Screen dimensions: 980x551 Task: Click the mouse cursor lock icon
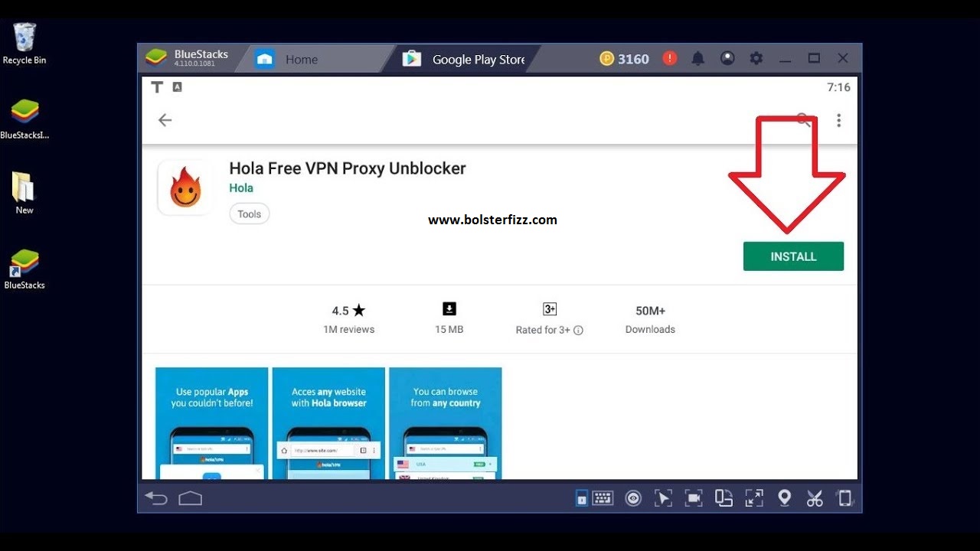click(x=663, y=498)
